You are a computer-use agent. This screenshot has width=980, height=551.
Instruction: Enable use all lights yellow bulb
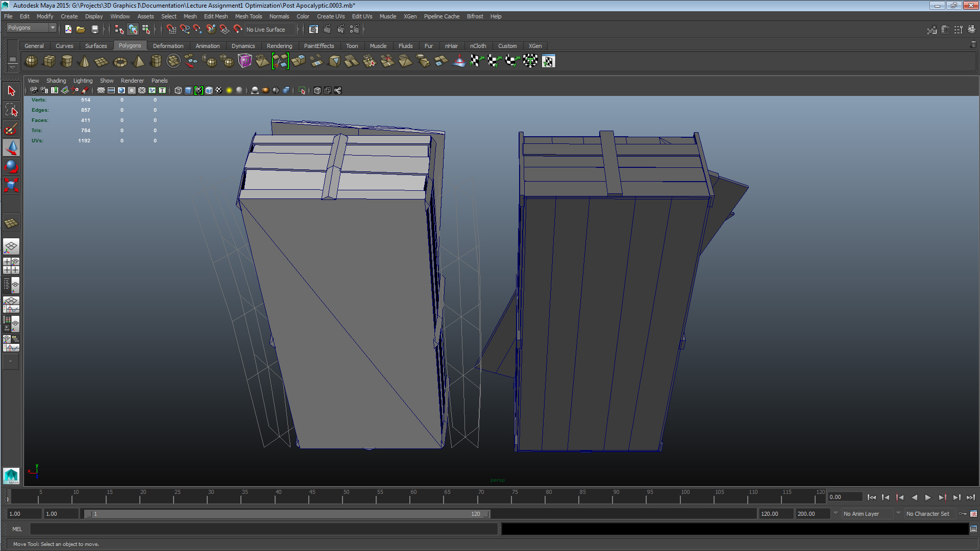(x=229, y=90)
